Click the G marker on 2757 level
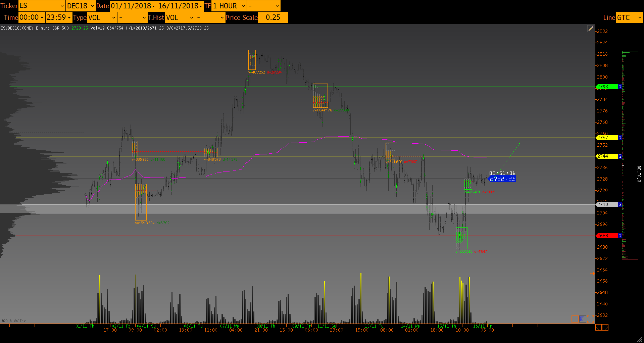Viewport: 644px width, 343px height. [620, 138]
